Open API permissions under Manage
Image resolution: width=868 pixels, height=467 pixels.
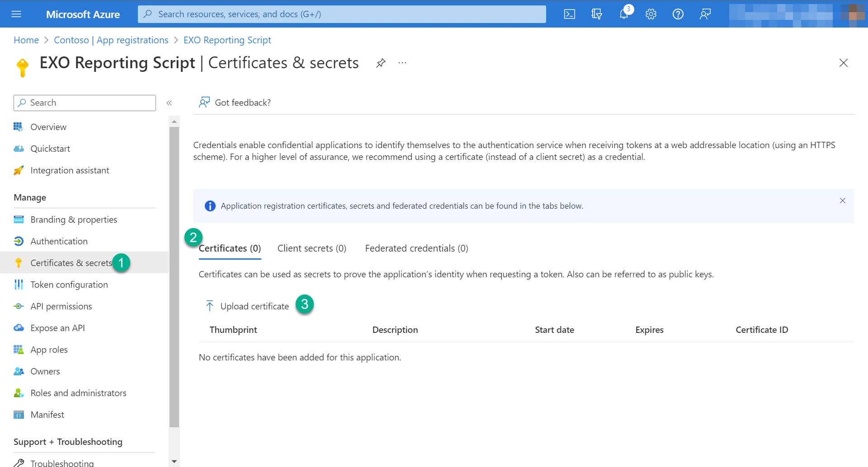[x=61, y=306]
